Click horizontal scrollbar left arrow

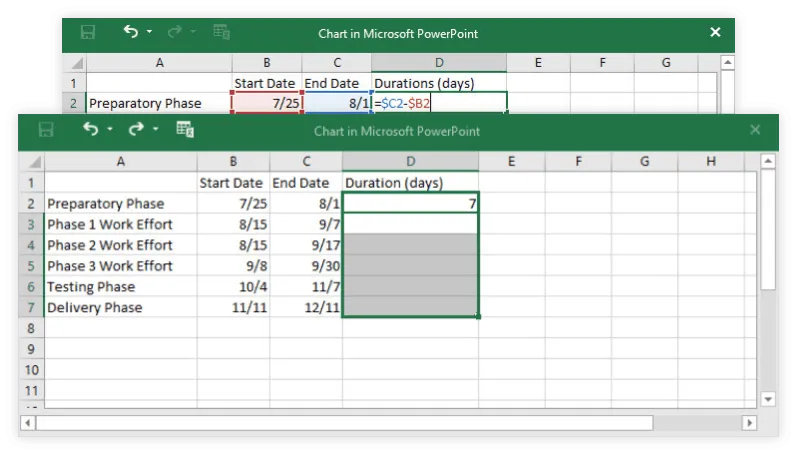[27, 423]
